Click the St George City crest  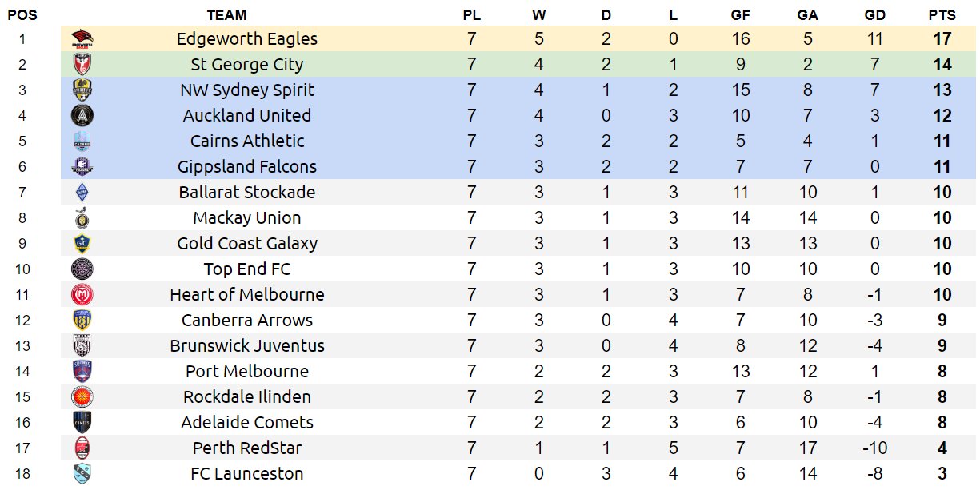pos(82,64)
